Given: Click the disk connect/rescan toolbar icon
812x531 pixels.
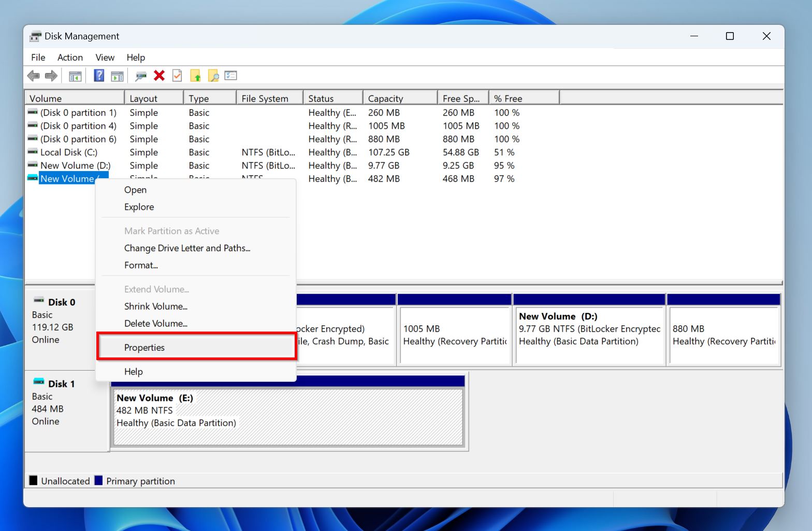Looking at the screenshot, I should [141, 76].
